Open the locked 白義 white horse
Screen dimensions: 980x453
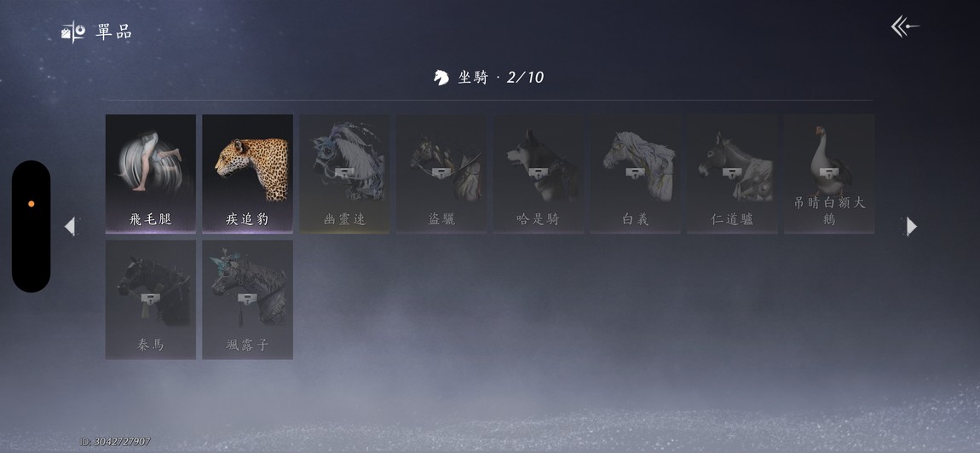click(635, 174)
